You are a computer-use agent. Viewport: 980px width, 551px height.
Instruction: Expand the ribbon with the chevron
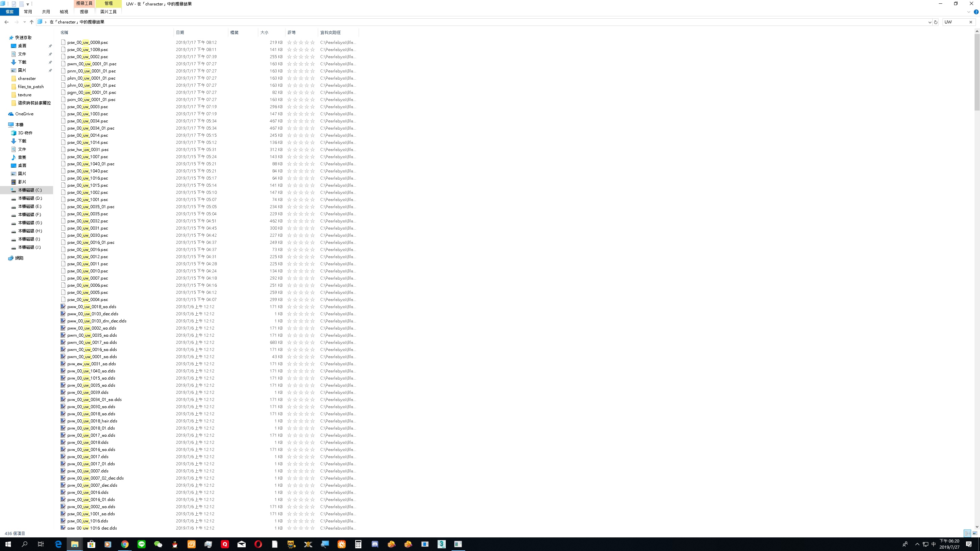point(968,12)
